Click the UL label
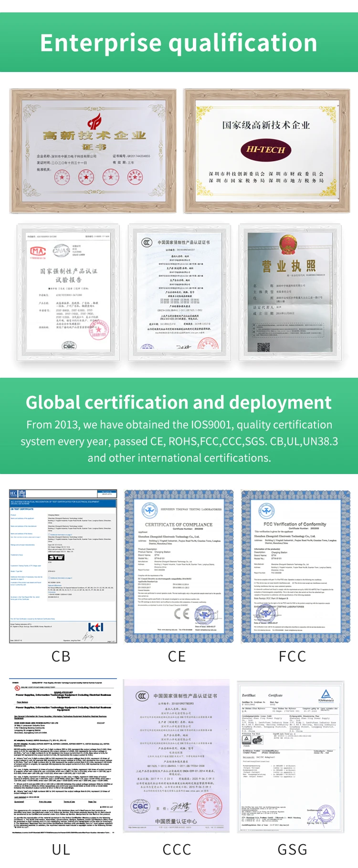The height and width of the screenshot is (868, 358). (61, 849)
